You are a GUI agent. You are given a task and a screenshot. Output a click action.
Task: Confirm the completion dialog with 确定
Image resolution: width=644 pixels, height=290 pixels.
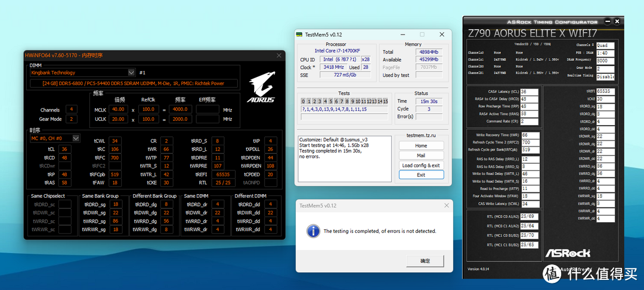tap(425, 261)
